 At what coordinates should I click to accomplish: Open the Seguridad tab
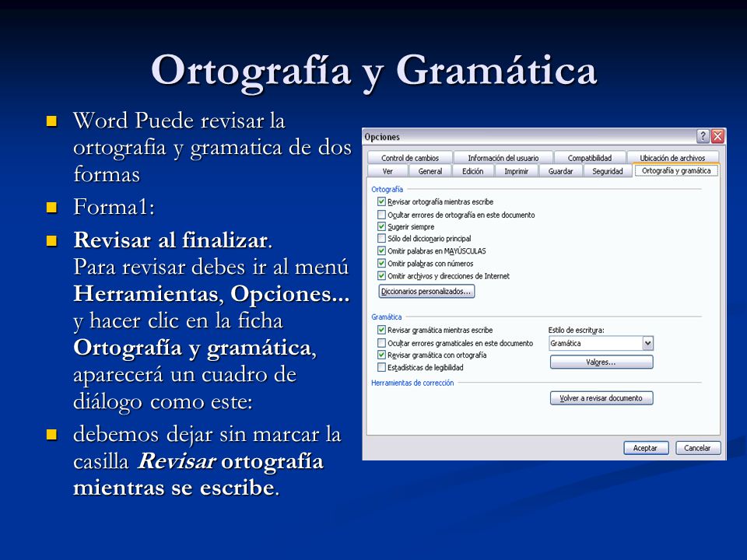(x=608, y=171)
